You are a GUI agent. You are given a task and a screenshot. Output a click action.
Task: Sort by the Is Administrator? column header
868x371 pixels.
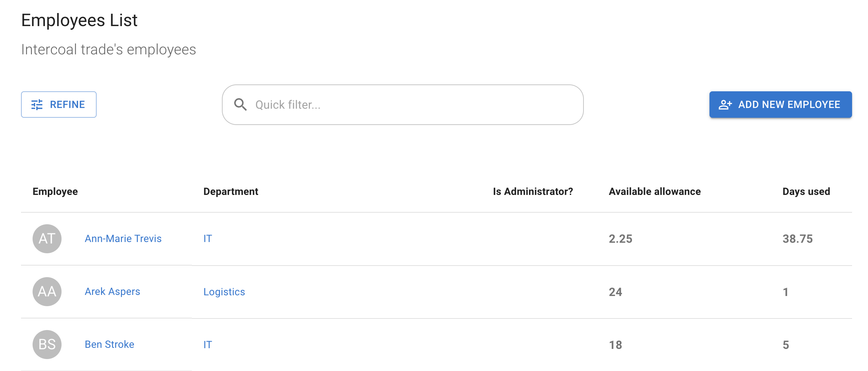point(532,191)
